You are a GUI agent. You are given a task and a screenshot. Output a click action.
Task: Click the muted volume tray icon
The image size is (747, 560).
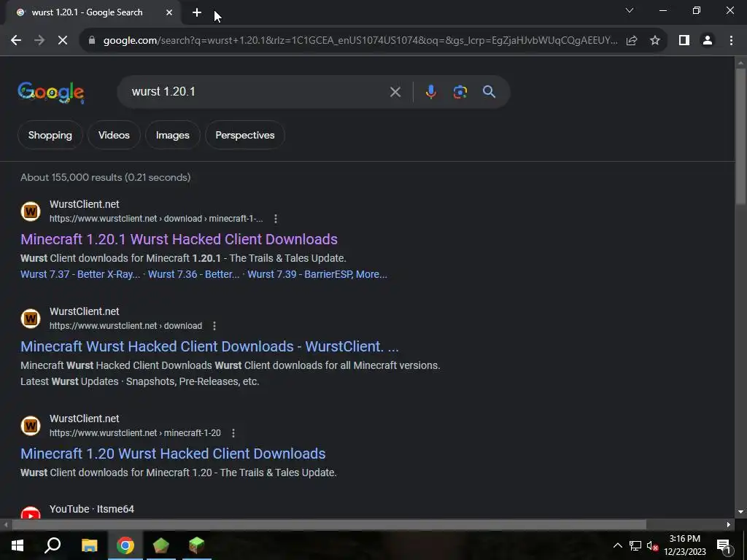point(652,545)
